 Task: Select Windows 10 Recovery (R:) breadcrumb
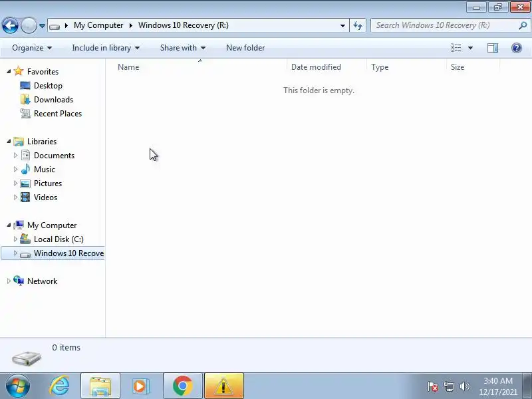(184, 25)
